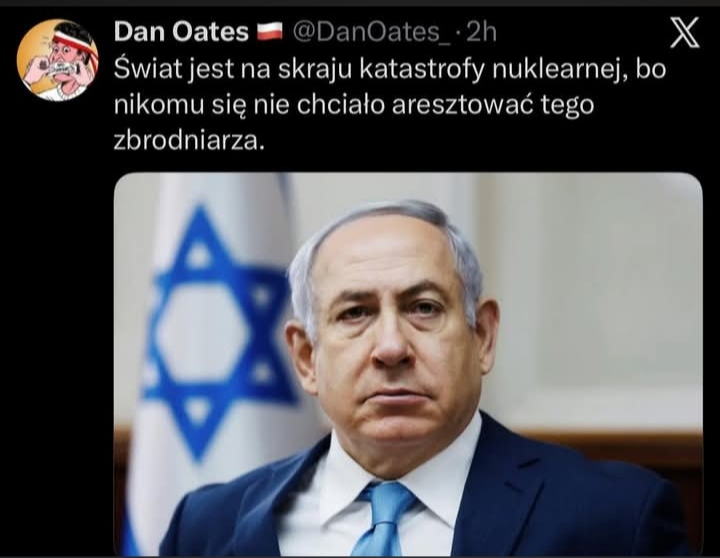Viewport: 720px width, 558px height.
Task: Click the 2h timestamp of the post
Action: 481,32
